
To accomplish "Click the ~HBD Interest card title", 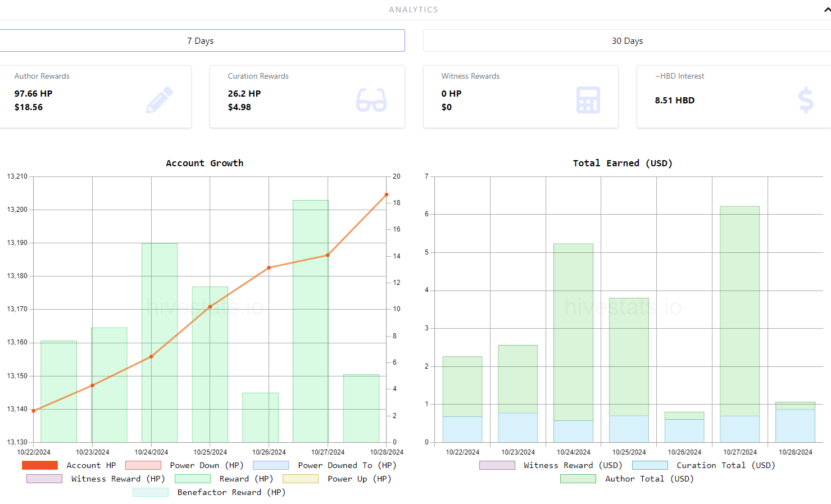I will point(679,76).
